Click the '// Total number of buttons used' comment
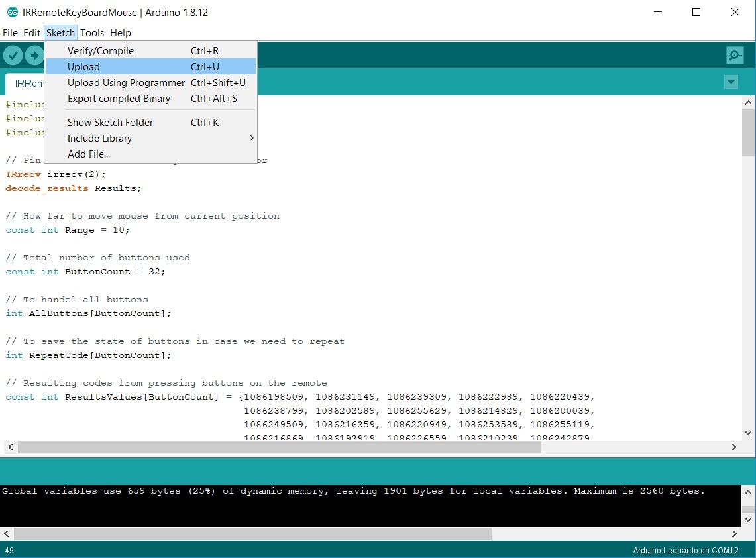 tap(98, 258)
